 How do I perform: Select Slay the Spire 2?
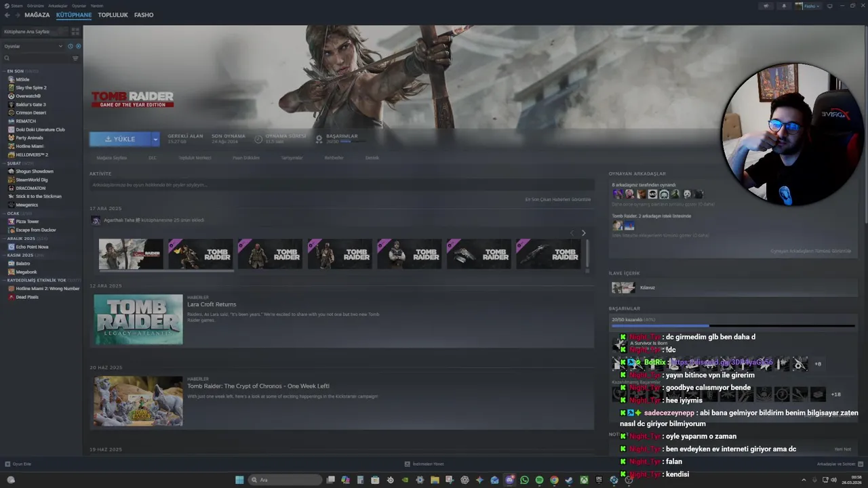click(x=31, y=87)
